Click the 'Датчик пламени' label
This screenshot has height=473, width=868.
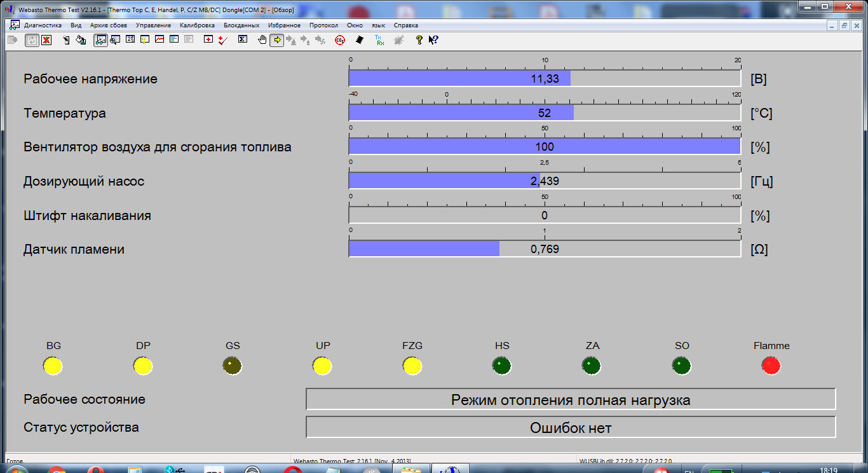pos(74,250)
